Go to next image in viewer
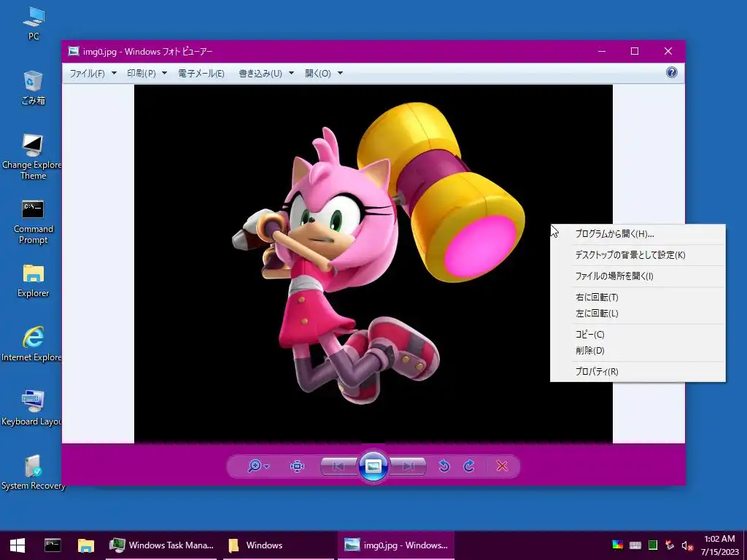747x560 pixels. tap(409, 466)
